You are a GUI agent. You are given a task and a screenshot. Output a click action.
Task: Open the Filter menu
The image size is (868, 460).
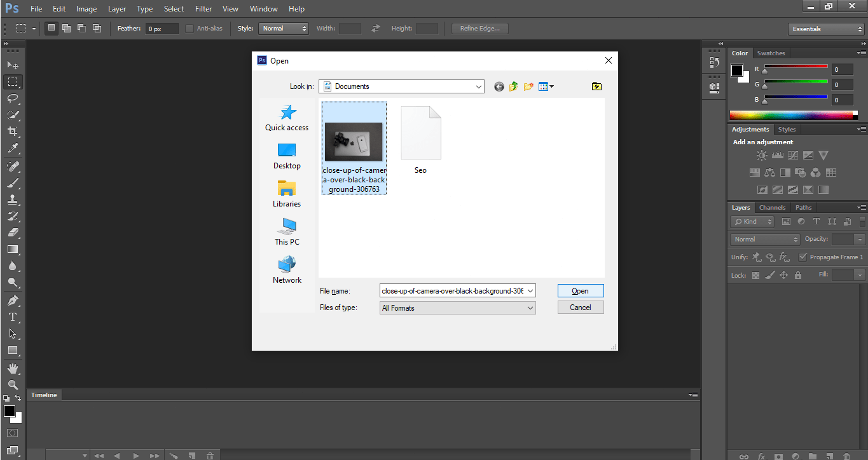coord(203,8)
